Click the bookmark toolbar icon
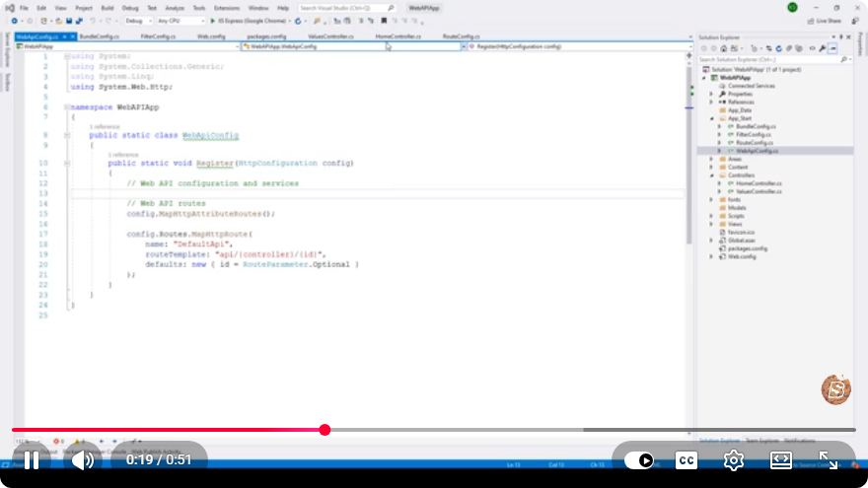This screenshot has width=868, height=488. tap(384, 21)
